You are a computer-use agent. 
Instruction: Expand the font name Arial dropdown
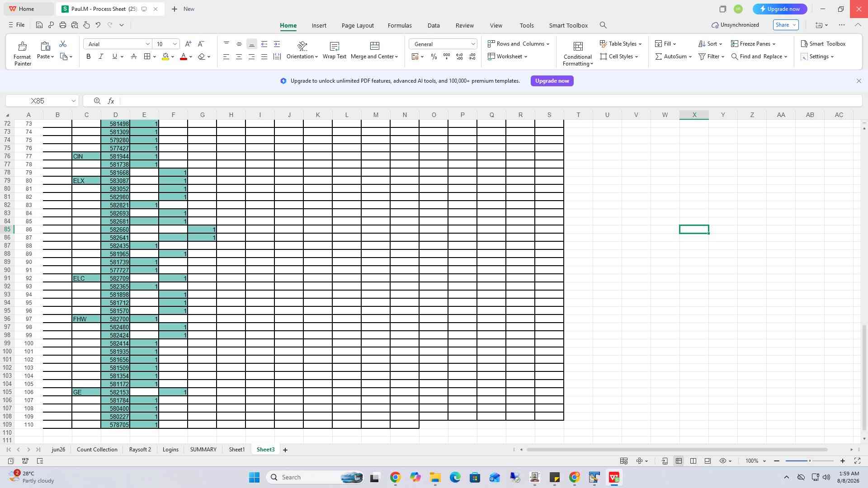pos(147,44)
